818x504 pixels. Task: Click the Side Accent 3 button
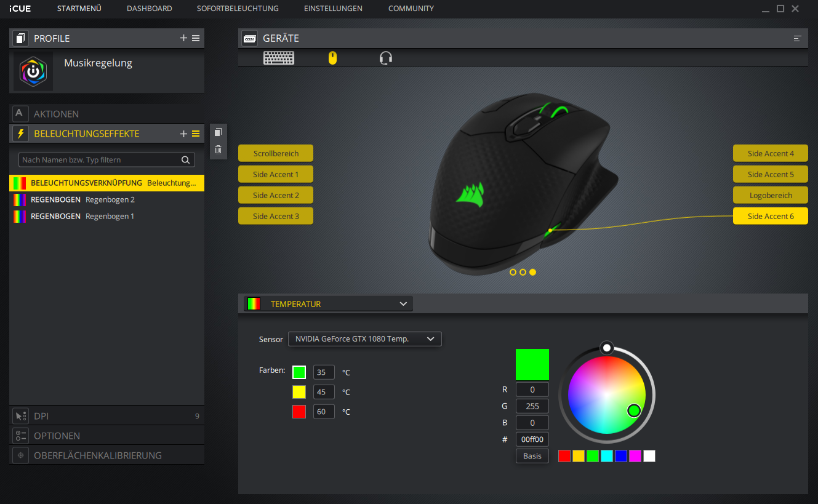coord(276,216)
